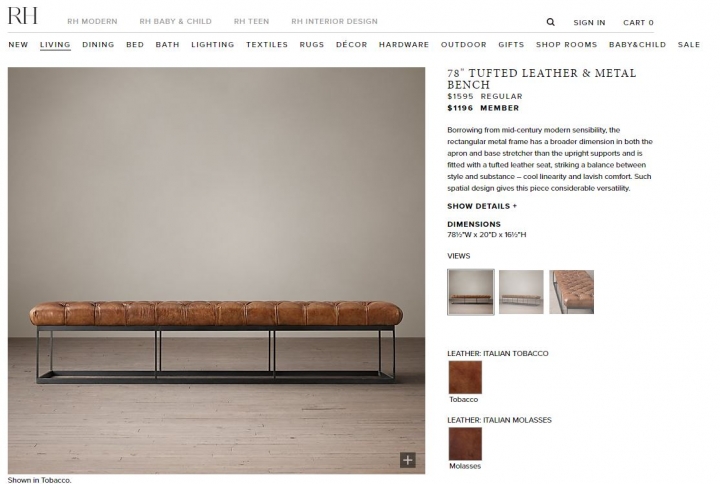The image size is (720, 484).
Task: Go to RH BABY & CHILD site
Action: point(175,21)
